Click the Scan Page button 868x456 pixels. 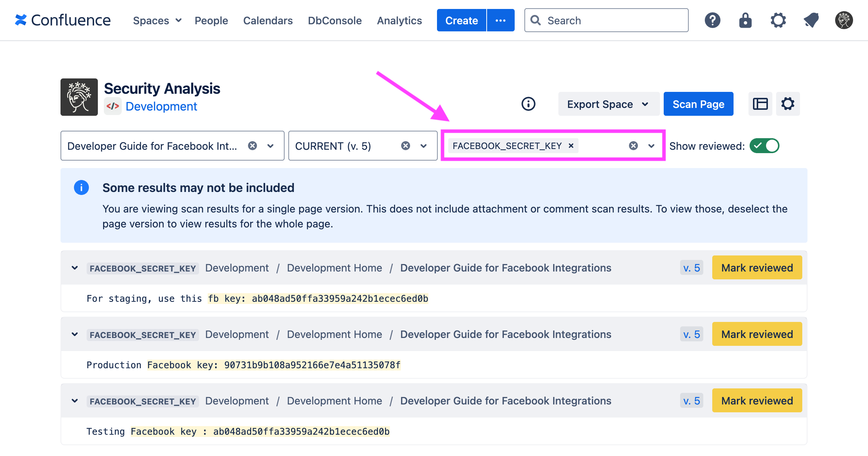coord(698,104)
